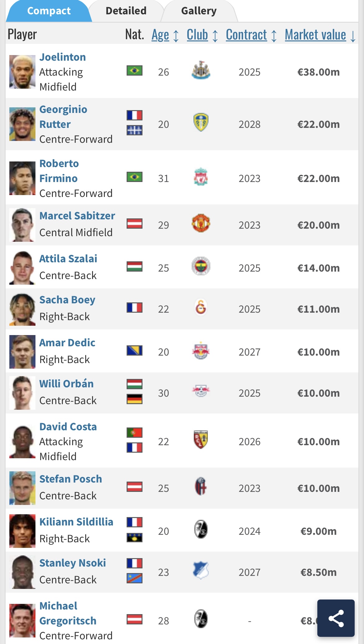
Task: Open the RC Lens club crest
Action: tap(201, 440)
